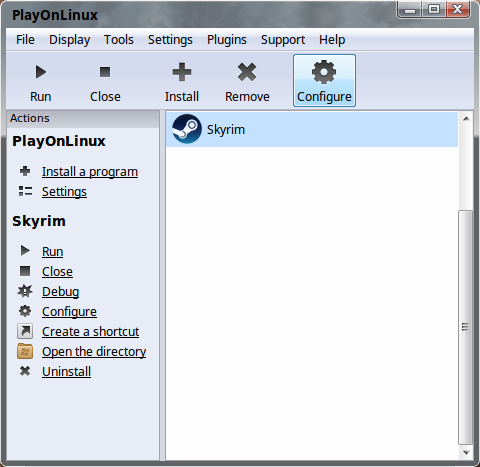Open the File menu
Viewport: 480px width, 467px height.
25,40
